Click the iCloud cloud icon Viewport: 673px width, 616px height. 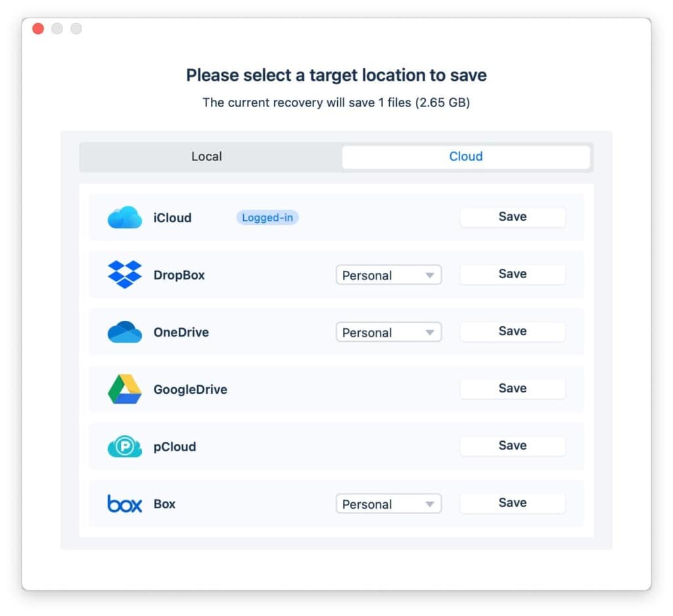click(x=124, y=218)
